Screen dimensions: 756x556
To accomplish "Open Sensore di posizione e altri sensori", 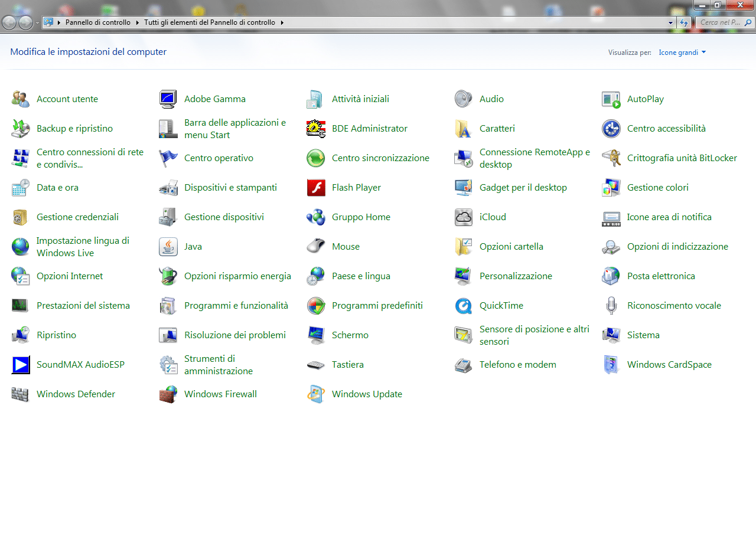I will (x=535, y=335).
